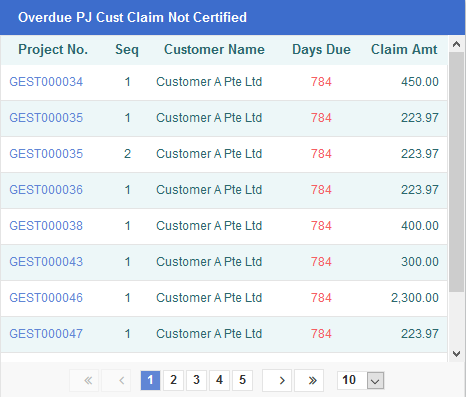Viewport: 466px width, 397px height.
Task: Open GEST000035 link with Seq 1
Action: pos(46,118)
